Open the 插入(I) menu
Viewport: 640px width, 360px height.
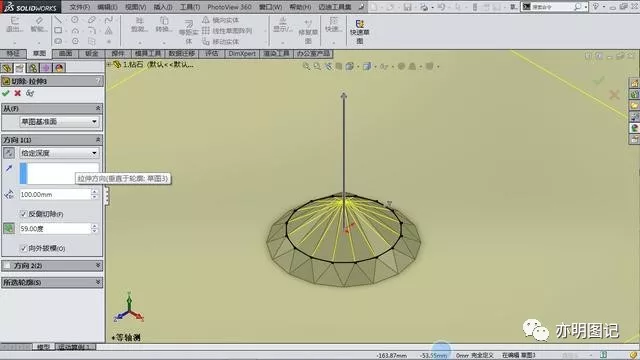pos(163,7)
